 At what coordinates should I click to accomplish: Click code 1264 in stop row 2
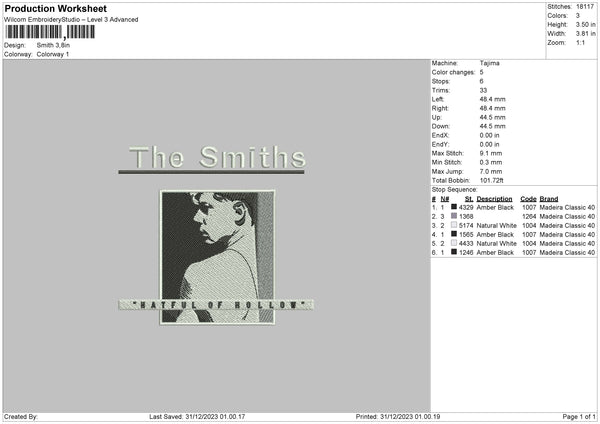tap(529, 217)
